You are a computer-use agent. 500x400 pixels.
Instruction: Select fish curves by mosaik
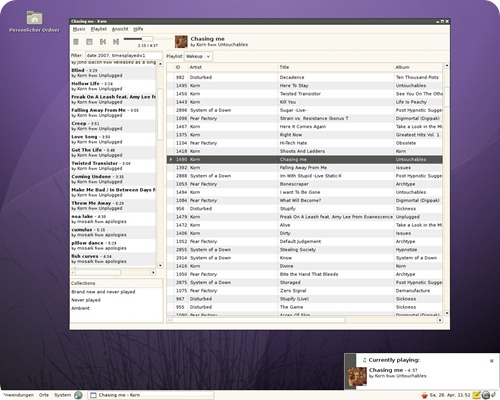point(113,259)
